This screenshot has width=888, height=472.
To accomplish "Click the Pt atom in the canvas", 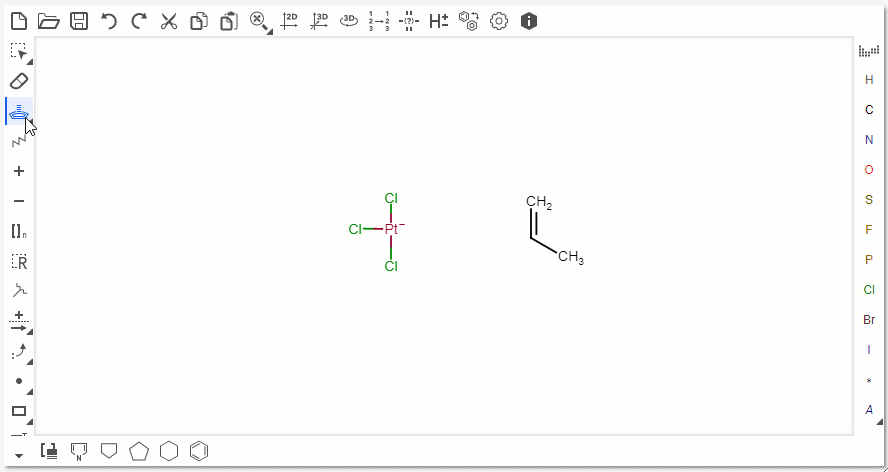I will point(391,230).
